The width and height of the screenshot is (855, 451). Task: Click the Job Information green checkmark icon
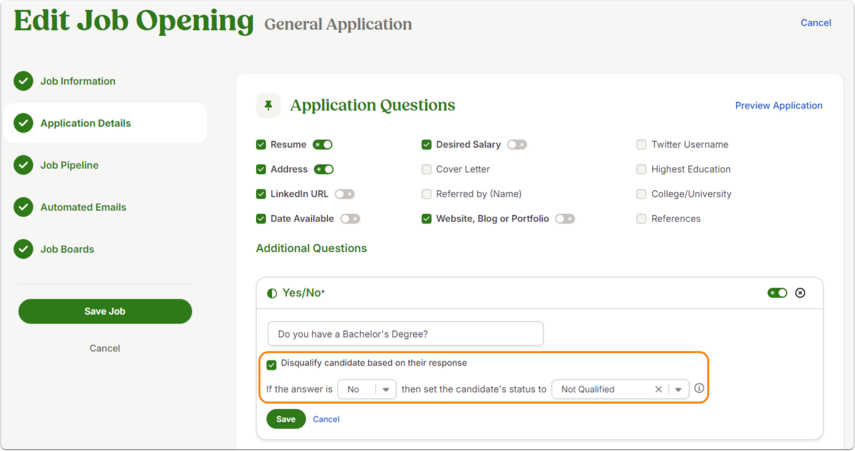(23, 81)
